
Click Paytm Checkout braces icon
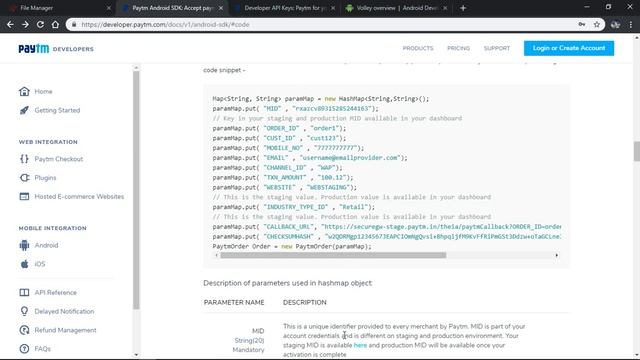[24, 159]
